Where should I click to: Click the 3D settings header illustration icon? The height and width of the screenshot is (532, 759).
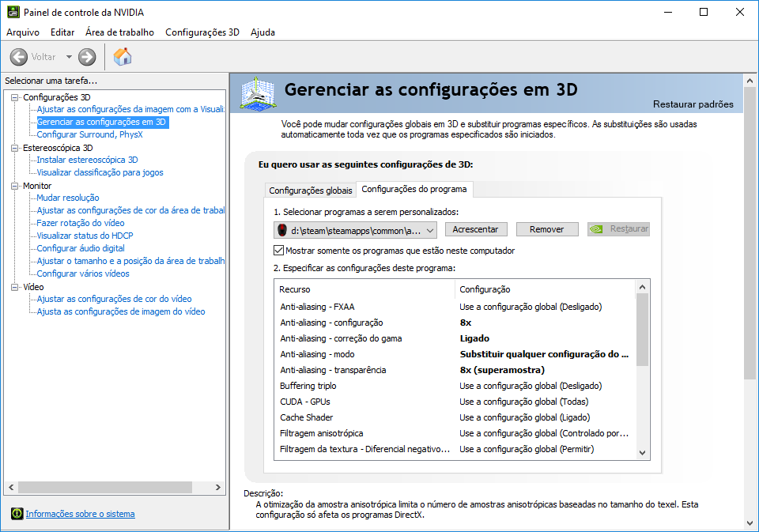coord(259,93)
